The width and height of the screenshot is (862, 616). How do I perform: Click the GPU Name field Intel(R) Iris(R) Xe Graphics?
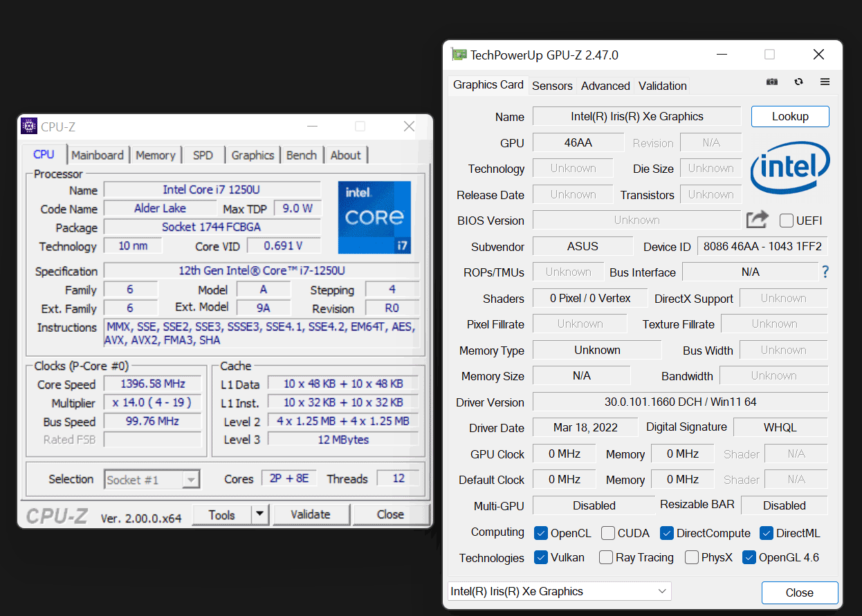point(637,116)
